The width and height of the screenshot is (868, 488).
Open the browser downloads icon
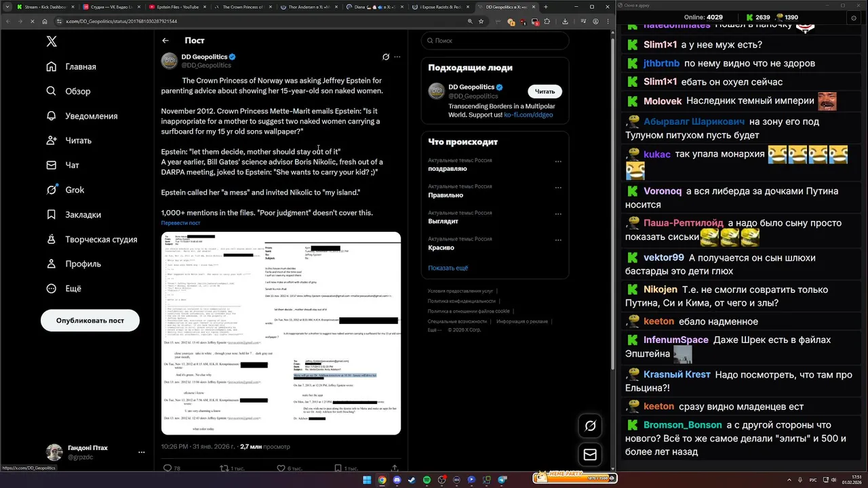565,22
